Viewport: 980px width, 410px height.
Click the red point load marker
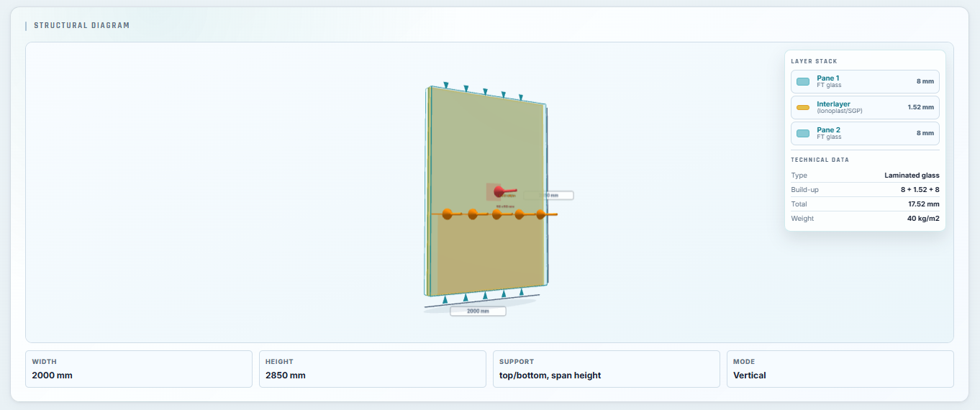click(x=499, y=191)
